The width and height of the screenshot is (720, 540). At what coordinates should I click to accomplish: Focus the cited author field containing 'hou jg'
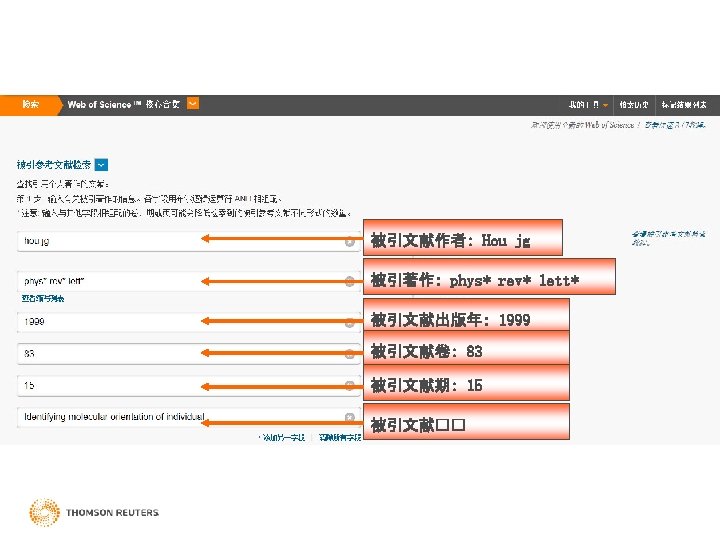point(189,241)
